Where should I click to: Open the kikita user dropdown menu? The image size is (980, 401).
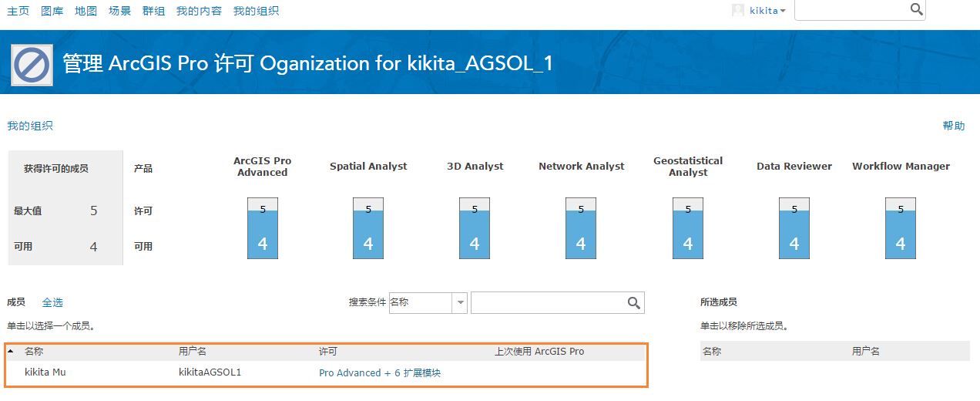pos(767,11)
